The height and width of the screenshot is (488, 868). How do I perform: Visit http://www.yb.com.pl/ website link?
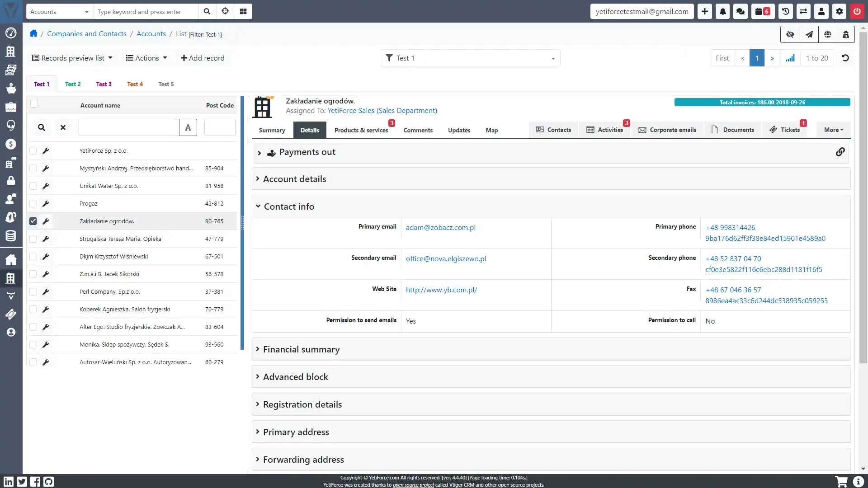pyautogui.click(x=441, y=290)
